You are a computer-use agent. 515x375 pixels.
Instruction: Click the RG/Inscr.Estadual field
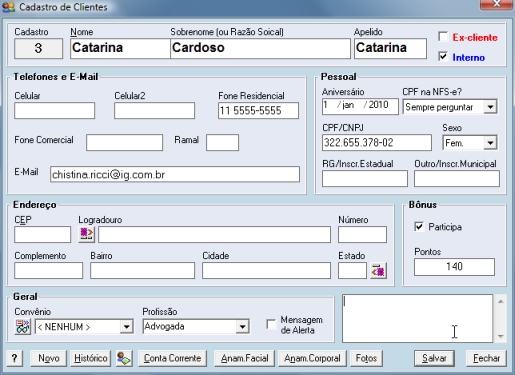[365, 179]
